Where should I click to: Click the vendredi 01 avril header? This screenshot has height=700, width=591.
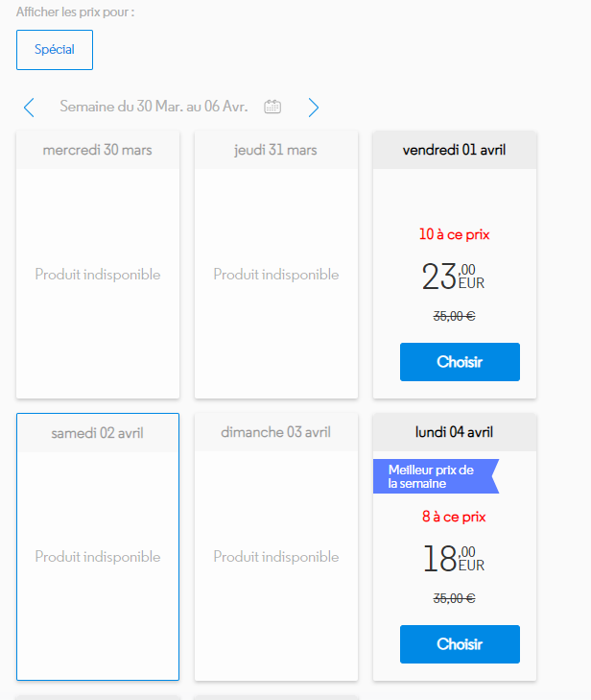point(455,150)
